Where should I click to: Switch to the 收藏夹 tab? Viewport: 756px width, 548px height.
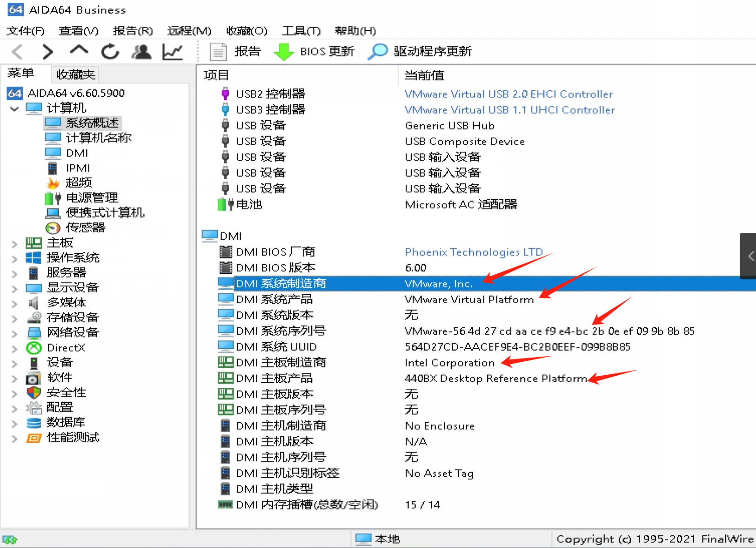pos(75,74)
